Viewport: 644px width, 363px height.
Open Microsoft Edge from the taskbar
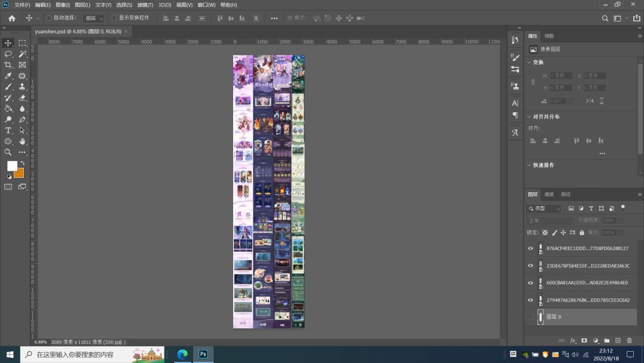point(182,354)
